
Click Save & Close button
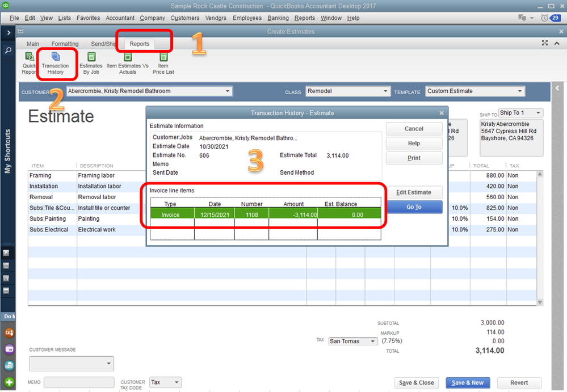417,382
